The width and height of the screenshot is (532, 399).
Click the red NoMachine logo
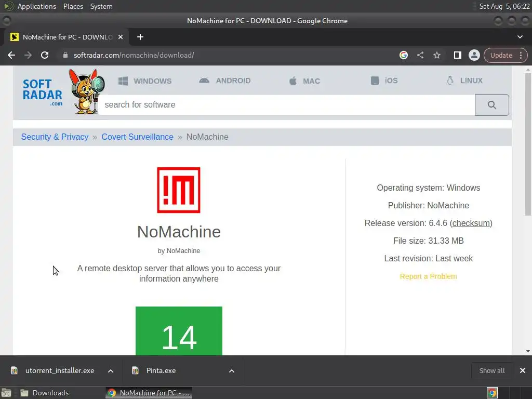[179, 190]
